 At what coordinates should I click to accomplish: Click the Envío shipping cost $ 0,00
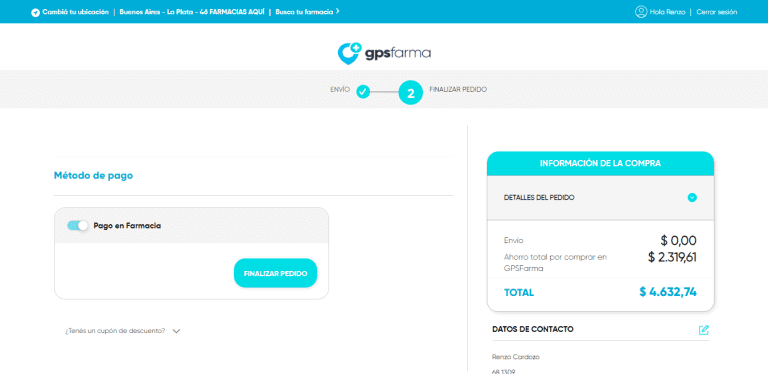[x=678, y=241]
